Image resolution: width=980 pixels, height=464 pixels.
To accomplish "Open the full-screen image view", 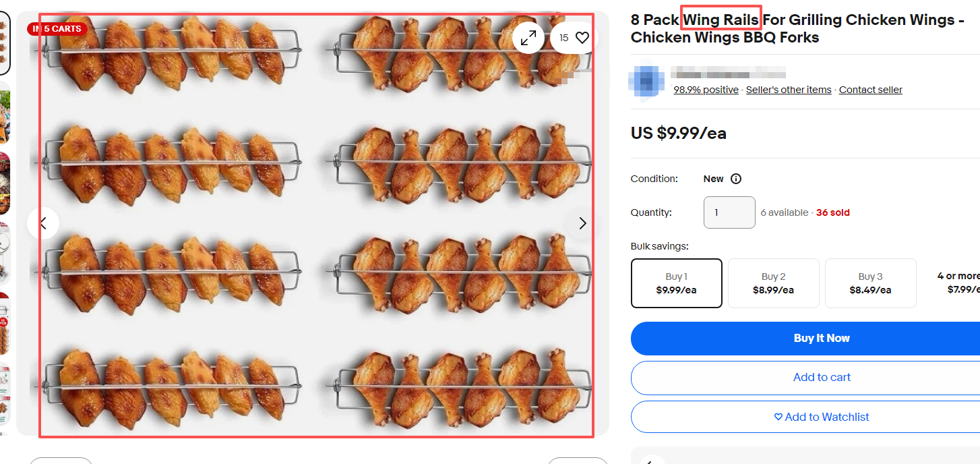I will 528,38.
